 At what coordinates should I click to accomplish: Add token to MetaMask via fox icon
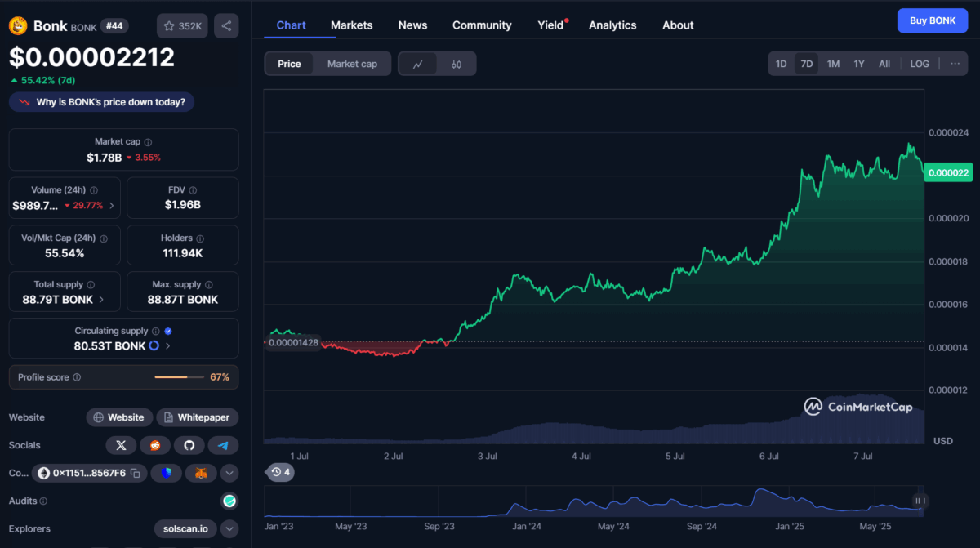[x=201, y=473]
